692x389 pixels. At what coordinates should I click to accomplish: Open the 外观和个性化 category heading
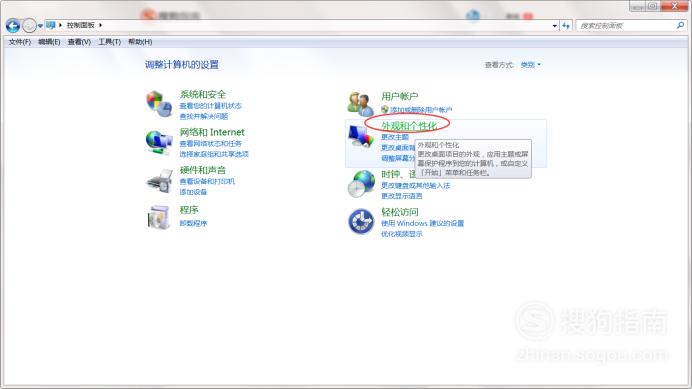click(409, 126)
